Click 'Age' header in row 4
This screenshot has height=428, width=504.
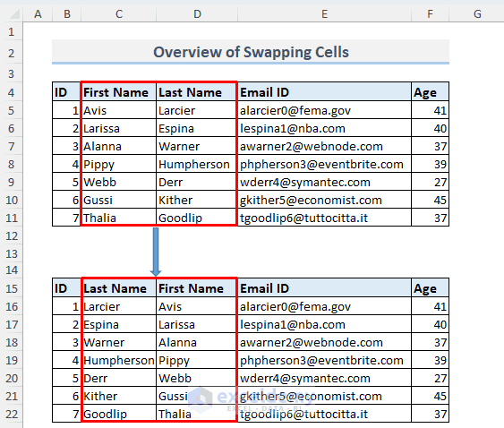pos(430,92)
